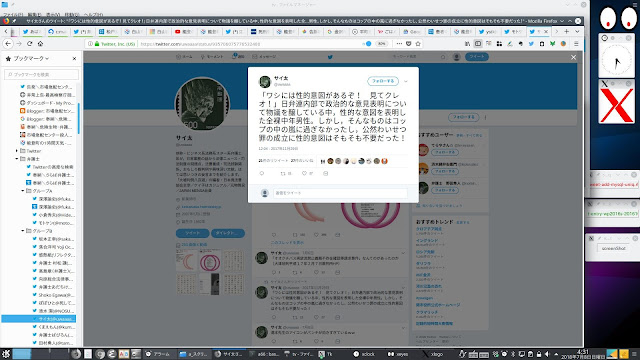Click the blue Twitter extension icon in toolbar
Screen dimensions: 640x360
(531, 44)
